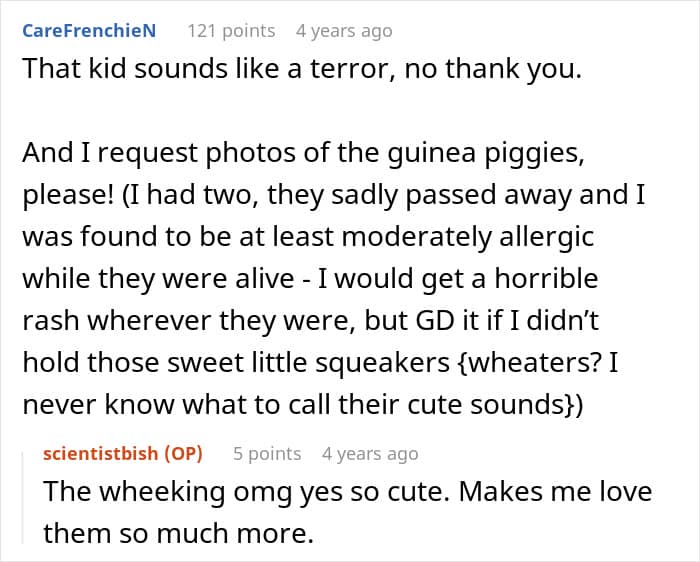
Task: Click the 5 points score on reply
Action: (267, 454)
